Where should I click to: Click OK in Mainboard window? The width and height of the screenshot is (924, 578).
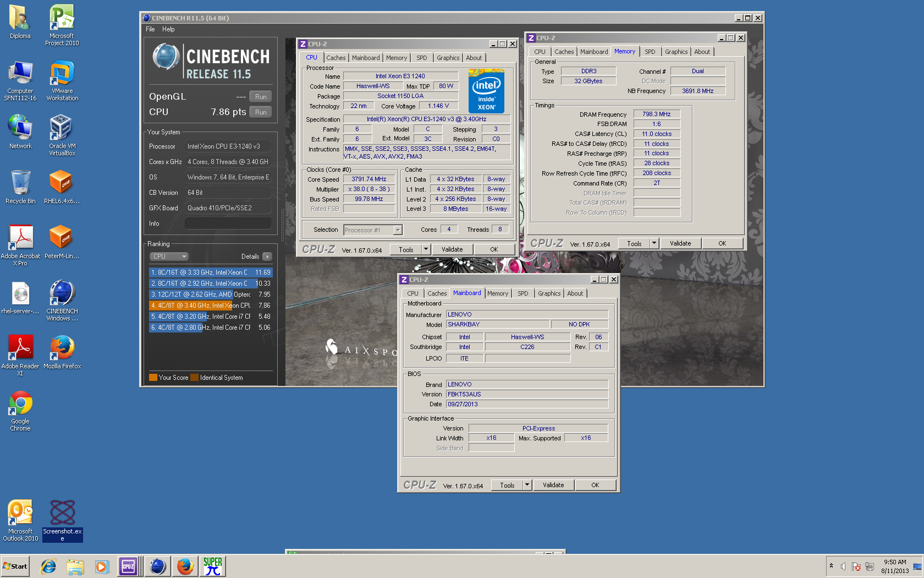coord(595,485)
